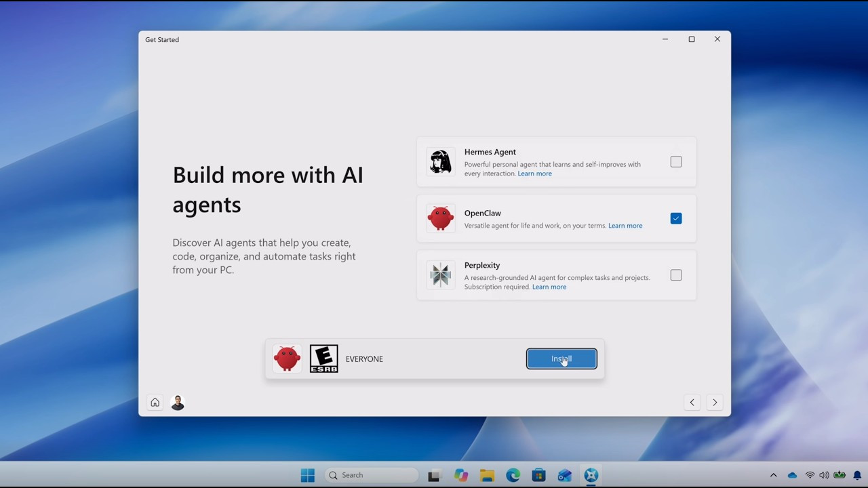
Task: Click the ESRB Everyone rating badge
Action: coord(323,359)
